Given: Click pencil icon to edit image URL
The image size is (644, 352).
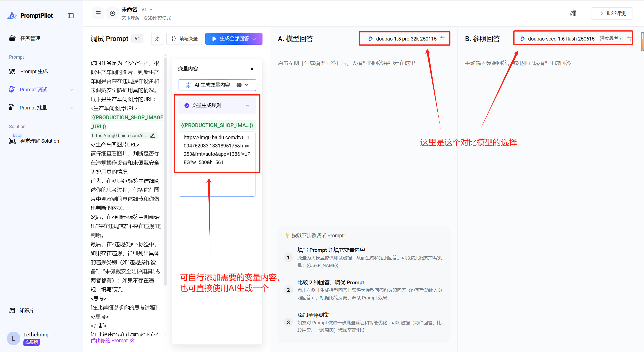Looking at the screenshot, I should pyautogui.click(x=153, y=135).
